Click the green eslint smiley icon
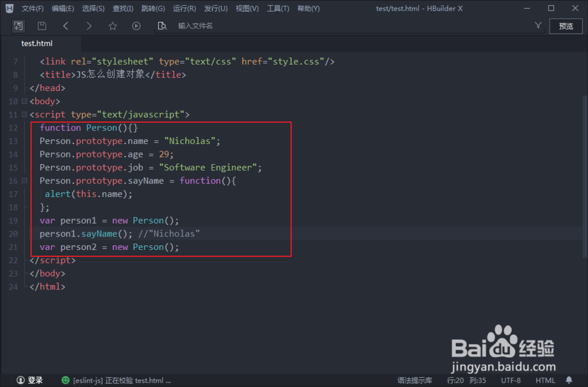Screen dimensions: 588x387 click(65, 381)
